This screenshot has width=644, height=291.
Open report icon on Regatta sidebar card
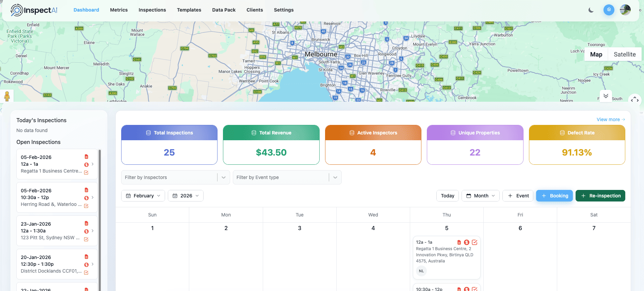(86, 157)
